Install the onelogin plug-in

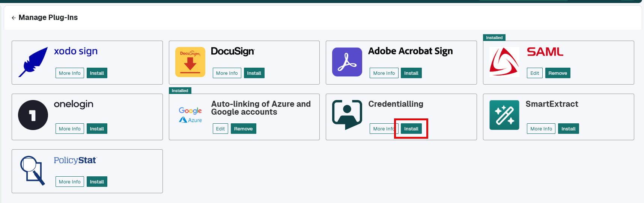tap(97, 129)
